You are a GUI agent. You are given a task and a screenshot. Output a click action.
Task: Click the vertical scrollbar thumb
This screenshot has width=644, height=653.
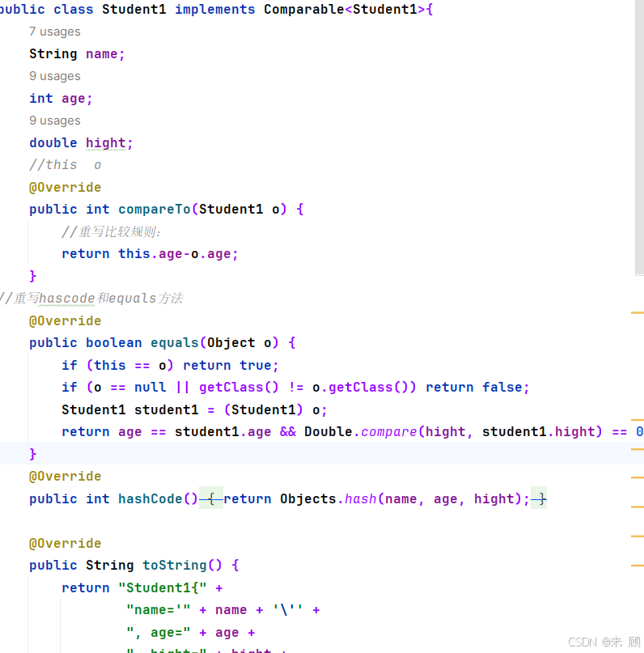click(x=639, y=138)
